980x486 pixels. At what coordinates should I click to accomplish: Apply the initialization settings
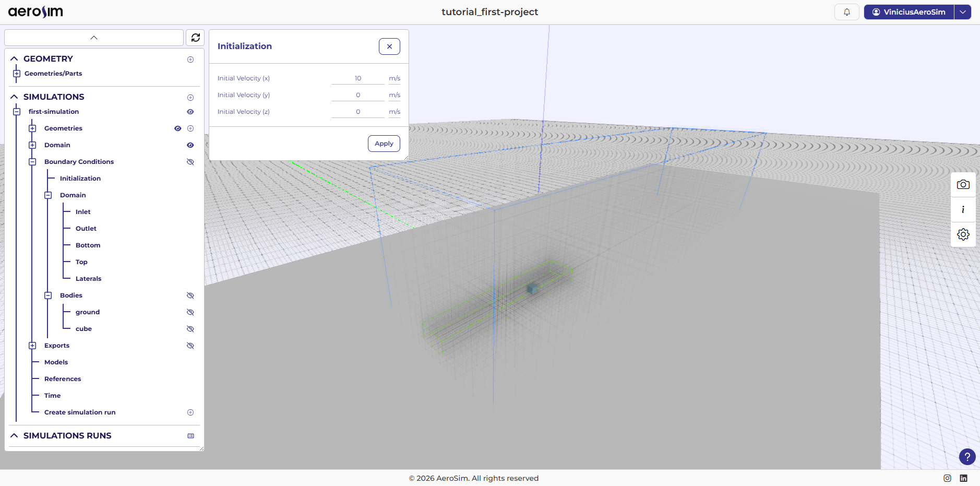pyautogui.click(x=384, y=143)
